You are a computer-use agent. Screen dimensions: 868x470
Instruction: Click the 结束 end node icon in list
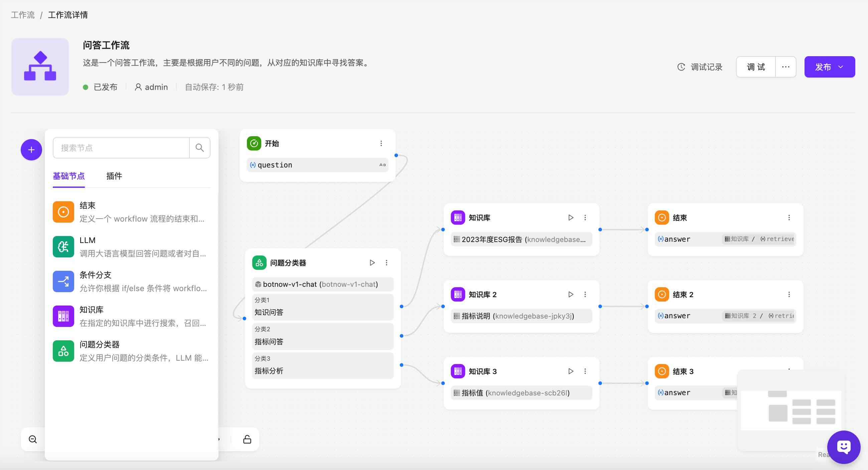(63, 212)
